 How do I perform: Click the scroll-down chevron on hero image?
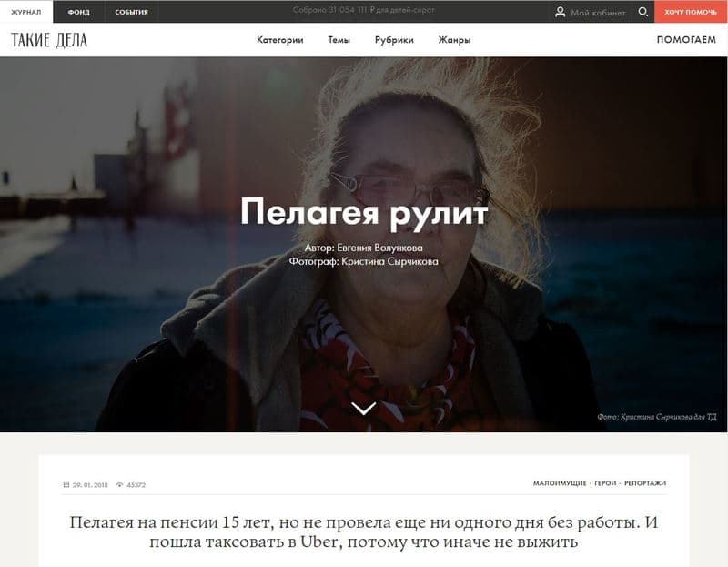pos(364,409)
